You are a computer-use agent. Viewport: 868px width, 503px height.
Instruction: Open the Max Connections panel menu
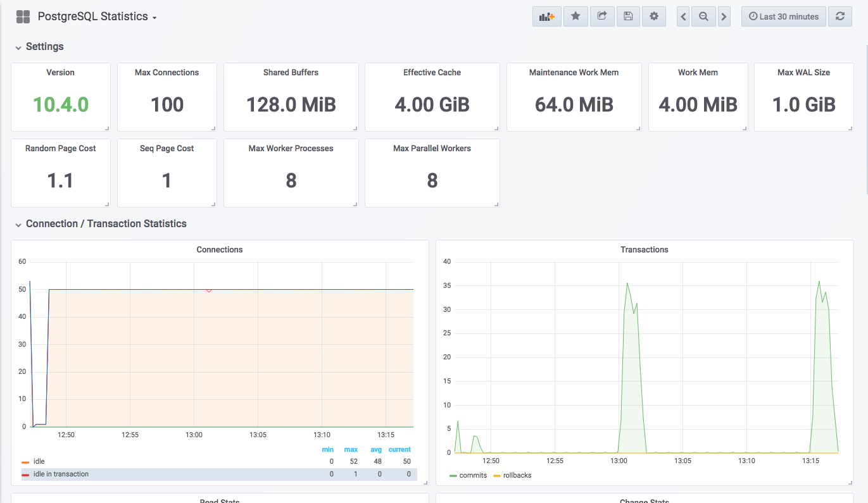tap(167, 73)
